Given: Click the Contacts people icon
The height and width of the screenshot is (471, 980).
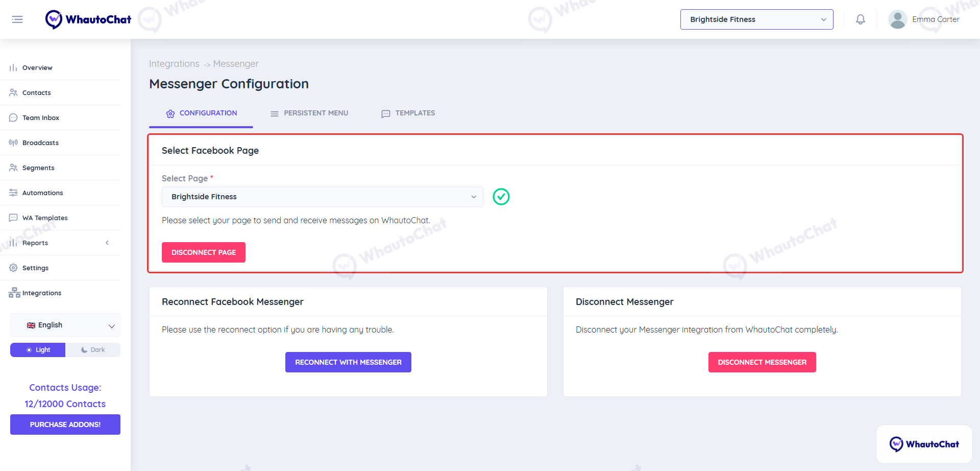Looking at the screenshot, I should click(13, 92).
